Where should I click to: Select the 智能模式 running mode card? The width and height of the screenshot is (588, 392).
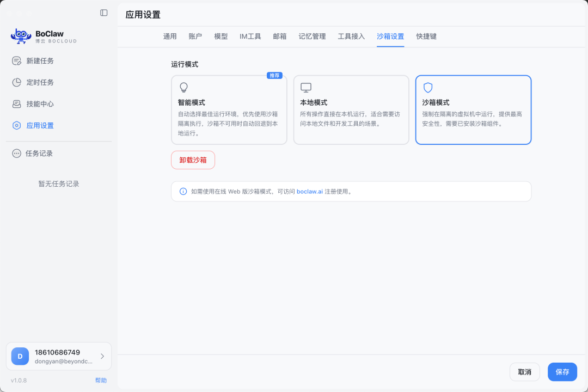(229, 109)
